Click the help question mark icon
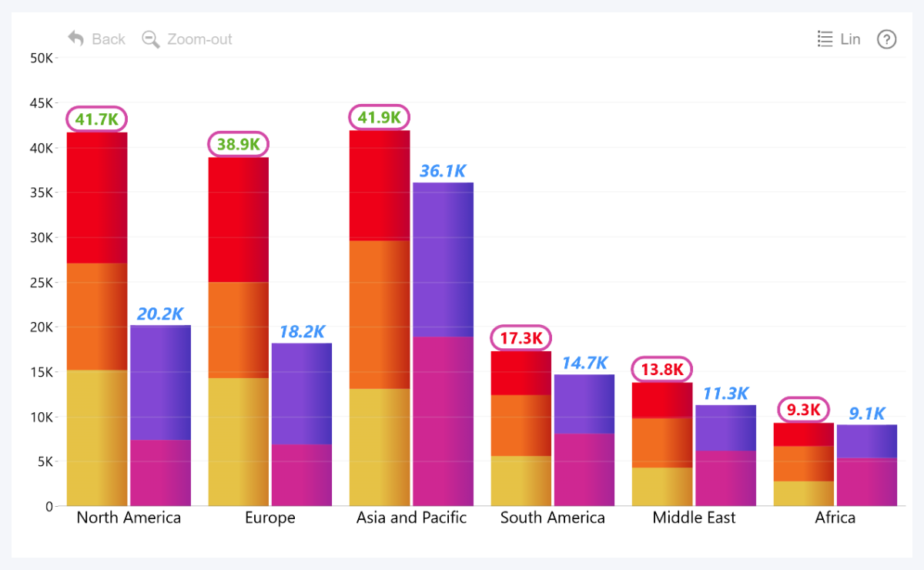924x570 pixels. pyautogui.click(x=887, y=39)
